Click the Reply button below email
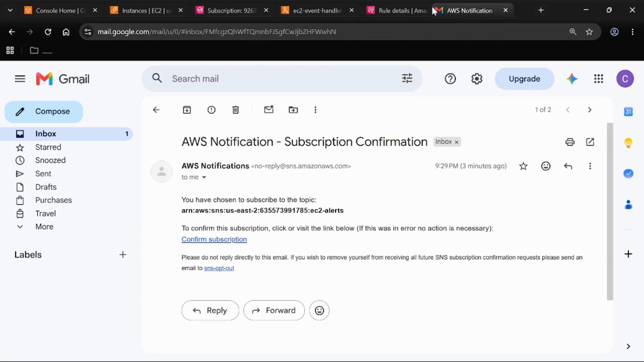The image size is (644, 362). (210, 310)
